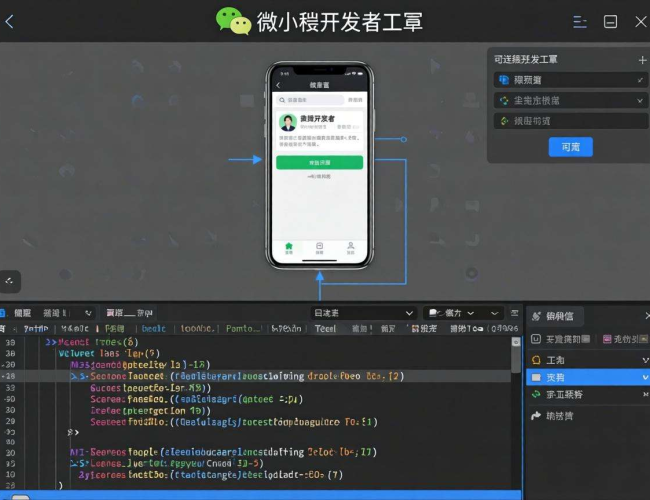Expand the fold arrow on the highlighted code line
Image resolution: width=650 pixels, height=500 pixels.
[74, 376]
